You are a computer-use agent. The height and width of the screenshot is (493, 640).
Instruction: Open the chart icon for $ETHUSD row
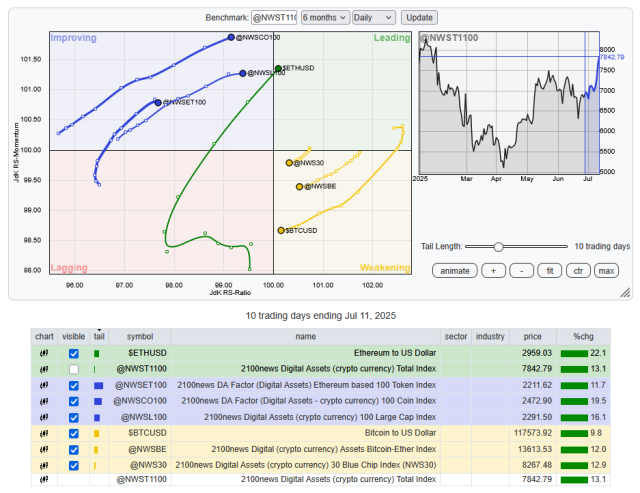click(45, 354)
